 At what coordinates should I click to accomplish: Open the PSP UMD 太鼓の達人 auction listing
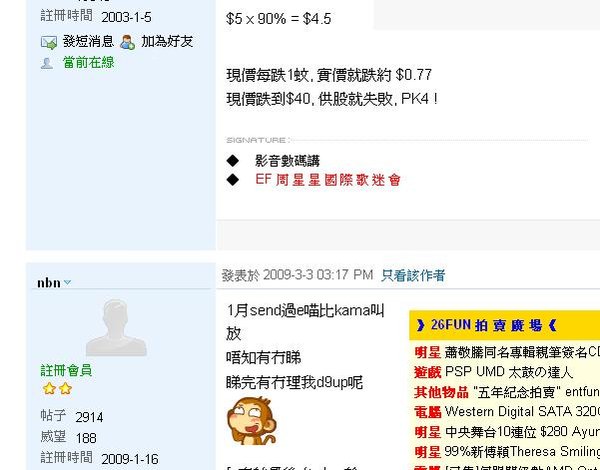[x=508, y=372]
